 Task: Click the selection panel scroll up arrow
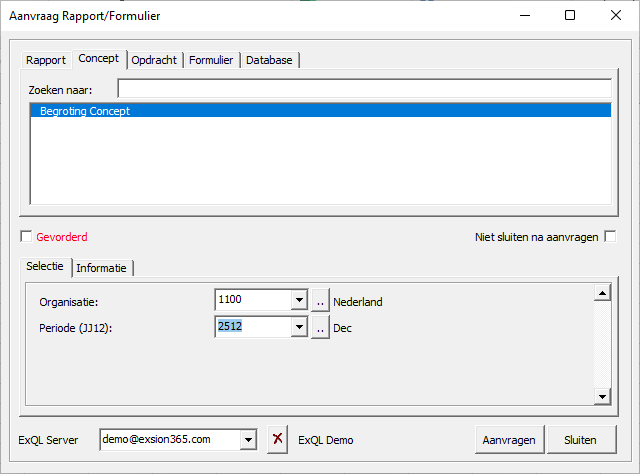602,292
